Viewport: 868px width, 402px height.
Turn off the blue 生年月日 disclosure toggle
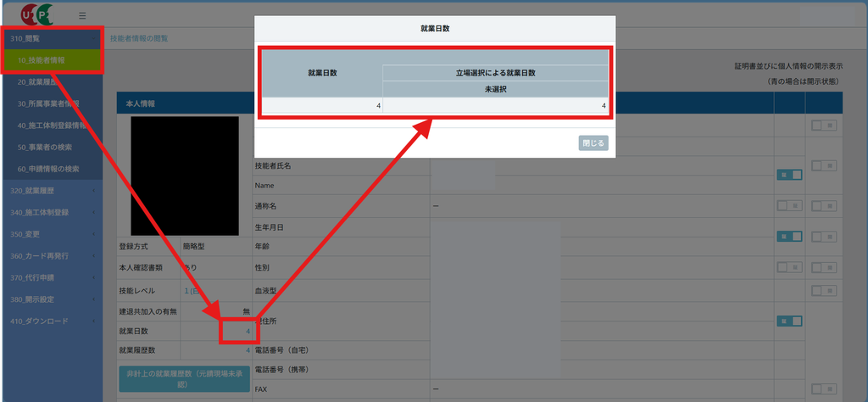[x=789, y=237]
